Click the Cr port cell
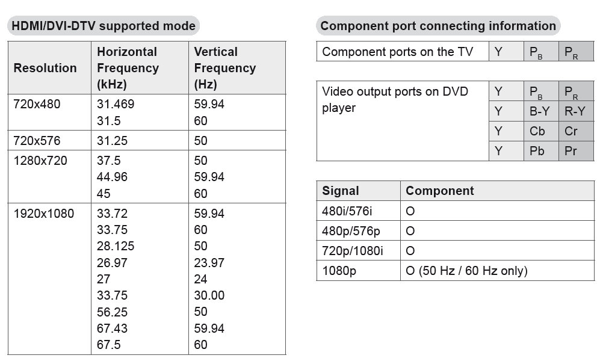This screenshot has width=603, height=364. coord(571,131)
